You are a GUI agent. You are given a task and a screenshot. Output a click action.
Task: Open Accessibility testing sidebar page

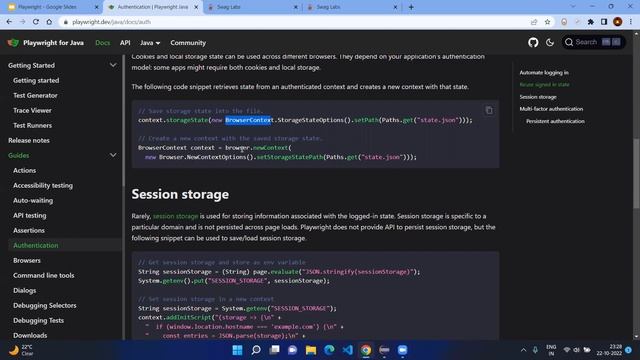pos(43,185)
